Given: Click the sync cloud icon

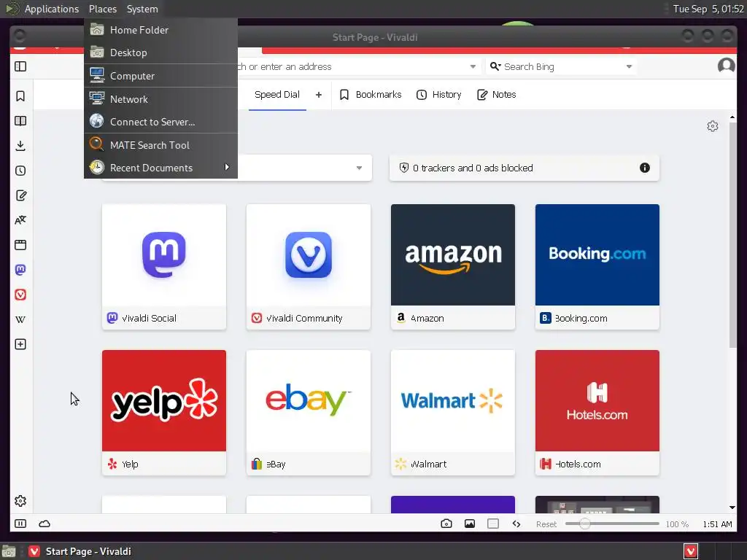Looking at the screenshot, I should tap(44, 524).
